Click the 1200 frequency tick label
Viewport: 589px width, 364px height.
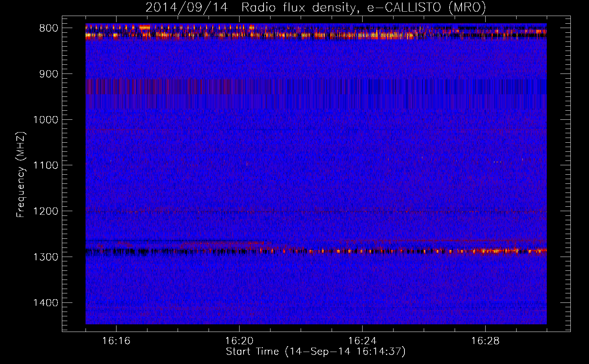pyautogui.click(x=46, y=211)
